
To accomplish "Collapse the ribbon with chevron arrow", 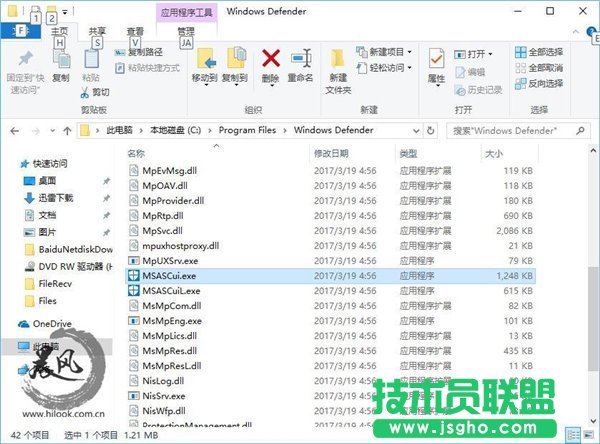I will pos(576,32).
